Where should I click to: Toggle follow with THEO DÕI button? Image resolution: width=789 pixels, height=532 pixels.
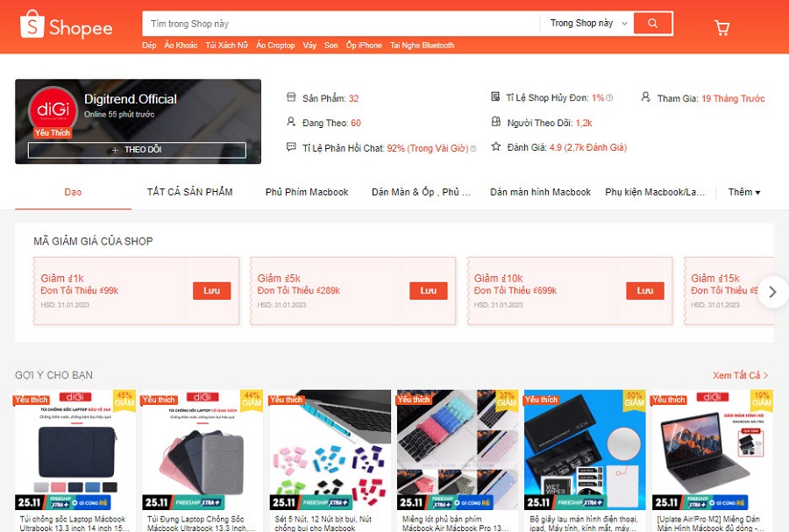(x=137, y=150)
